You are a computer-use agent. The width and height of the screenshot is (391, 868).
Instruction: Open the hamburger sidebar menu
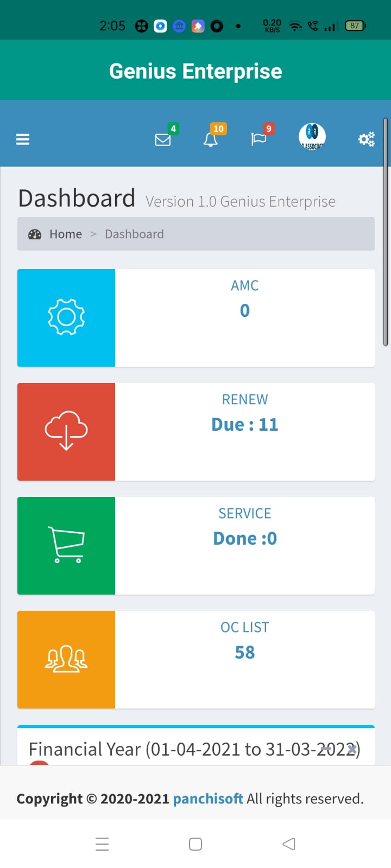pyautogui.click(x=23, y=139)
